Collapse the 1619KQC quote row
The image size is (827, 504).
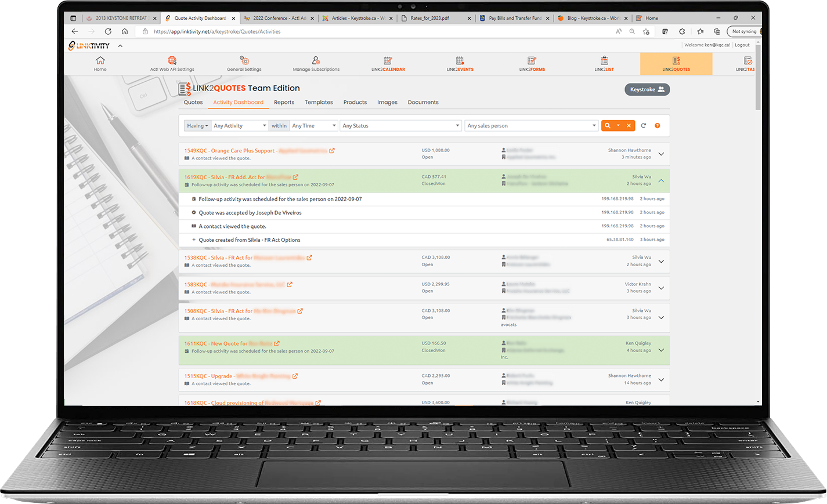[661, 180]
